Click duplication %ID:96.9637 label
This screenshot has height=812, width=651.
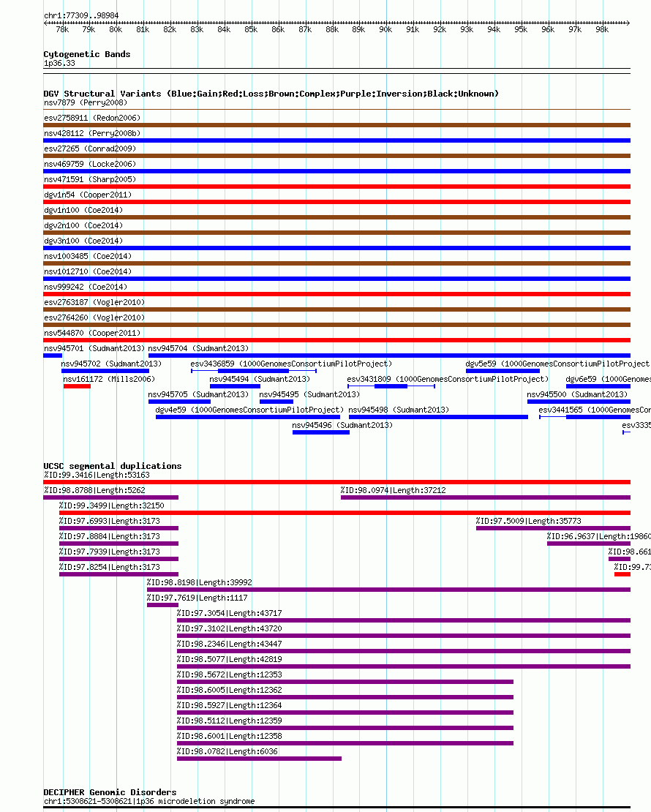(598, 536)
